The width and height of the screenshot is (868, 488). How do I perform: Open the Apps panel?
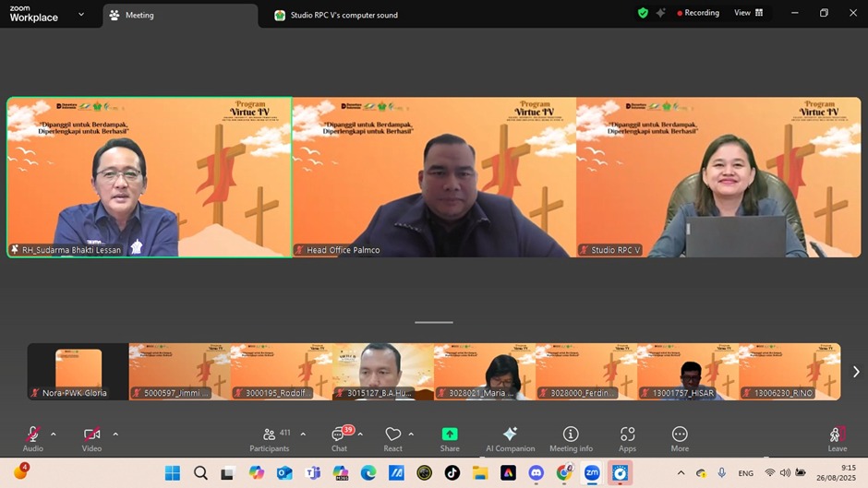point(627,437)
